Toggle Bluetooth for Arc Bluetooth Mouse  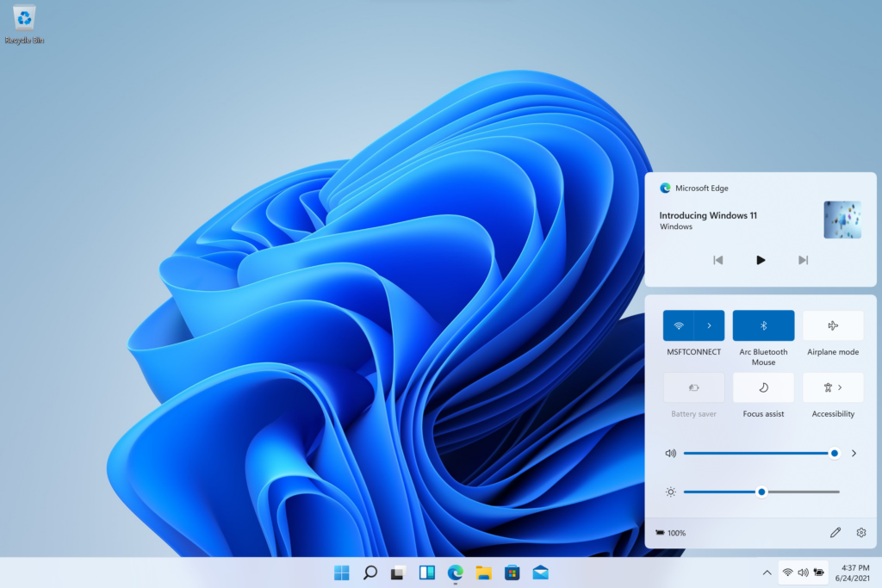(x=762, y=325)
